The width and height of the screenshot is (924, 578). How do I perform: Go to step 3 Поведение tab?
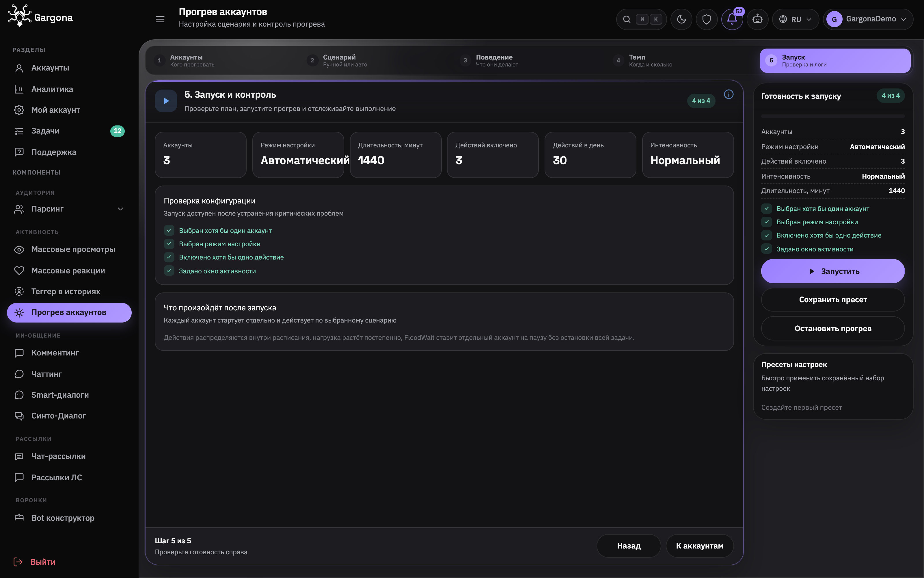(x=529, y=60)
